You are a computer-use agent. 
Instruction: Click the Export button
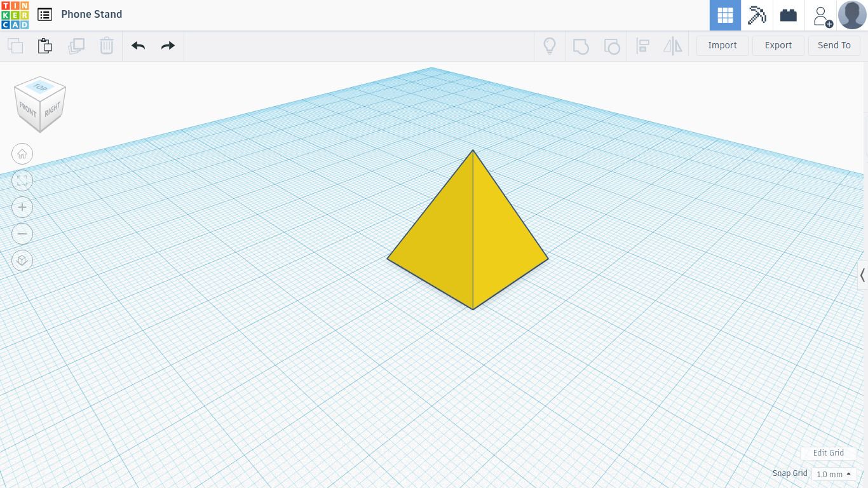pos(778,45)
